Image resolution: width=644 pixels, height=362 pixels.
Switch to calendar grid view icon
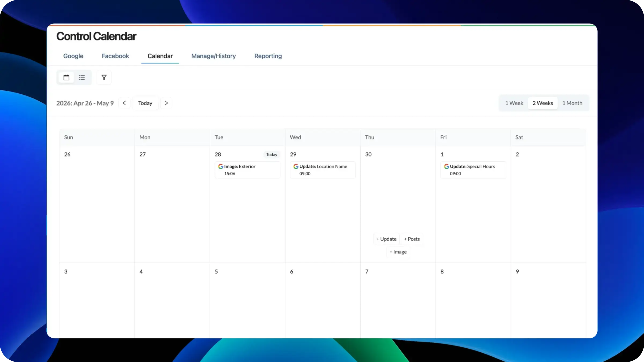[x=66, y=77]
